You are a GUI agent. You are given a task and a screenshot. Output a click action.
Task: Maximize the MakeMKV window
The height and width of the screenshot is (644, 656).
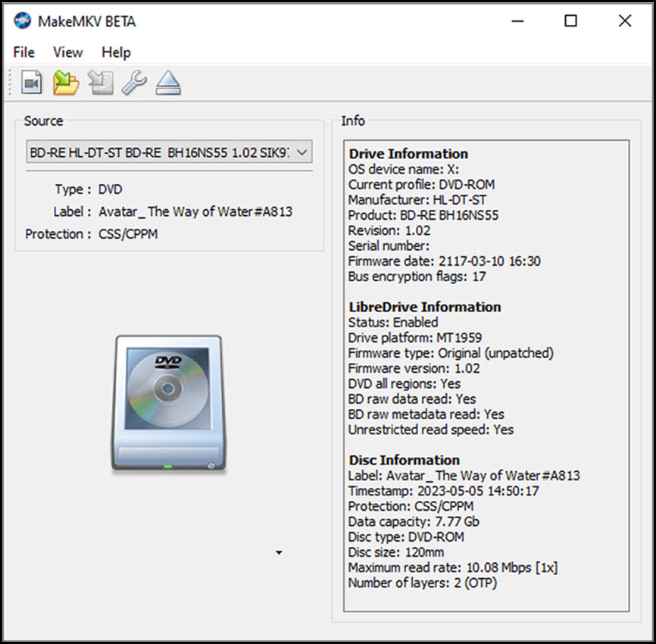tap(570, 21)
